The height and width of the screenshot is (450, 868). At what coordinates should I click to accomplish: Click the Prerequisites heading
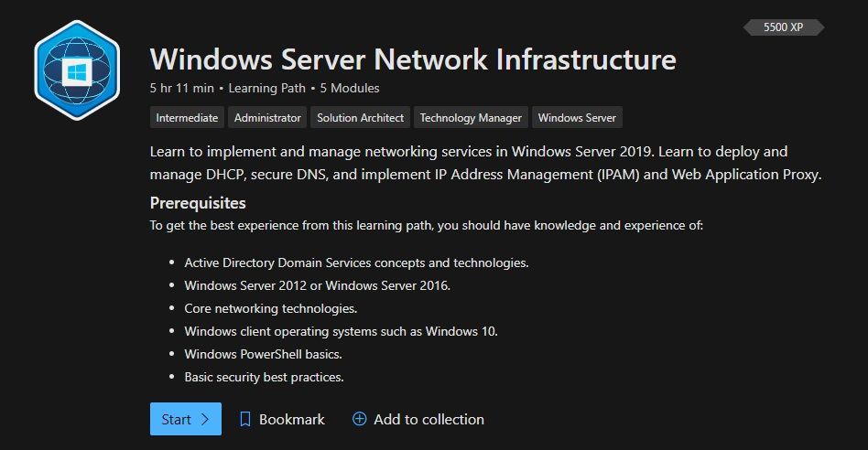tap(198, 203)
